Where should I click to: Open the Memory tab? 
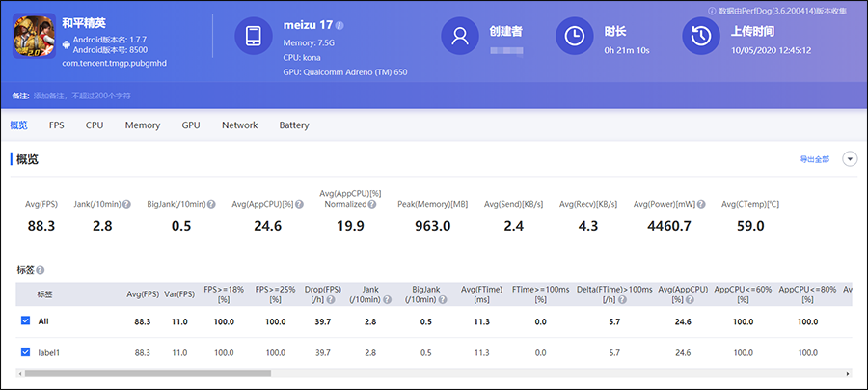(143, 125)
